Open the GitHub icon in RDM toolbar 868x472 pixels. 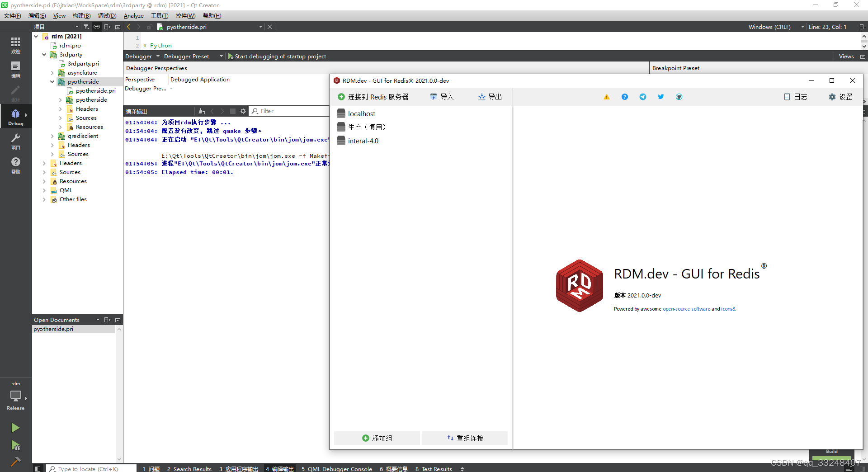[679, 97]
